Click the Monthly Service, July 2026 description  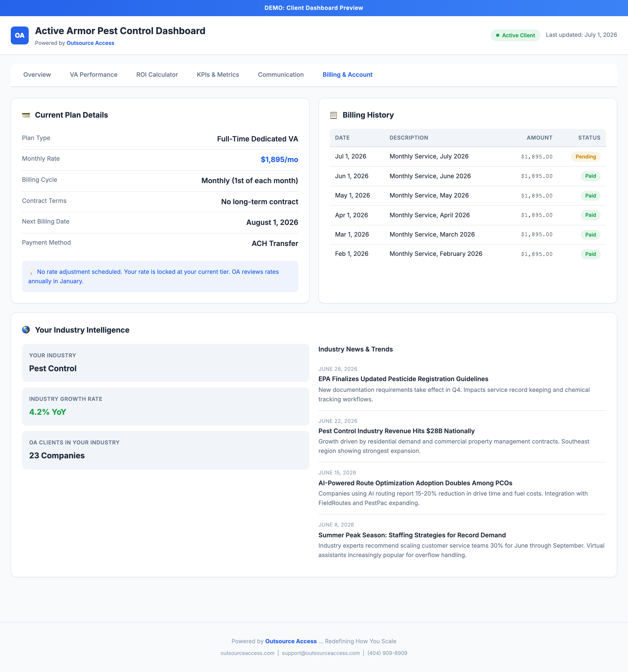tap(429, 156)
